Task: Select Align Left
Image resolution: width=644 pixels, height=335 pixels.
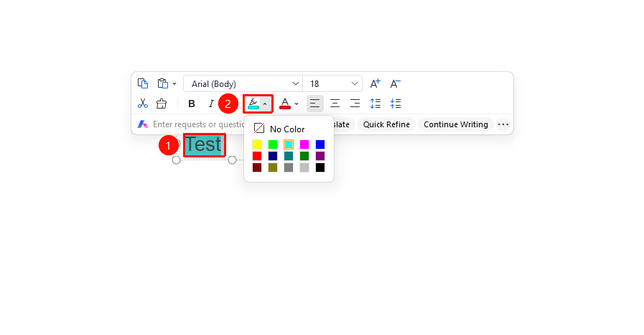Action: coord(315,104)
